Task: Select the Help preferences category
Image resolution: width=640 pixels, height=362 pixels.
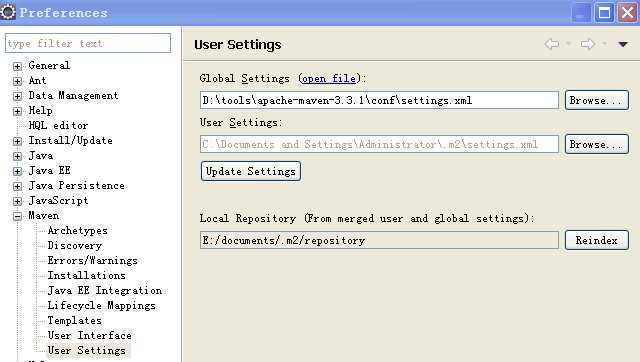Action: [x=40, y=111]
